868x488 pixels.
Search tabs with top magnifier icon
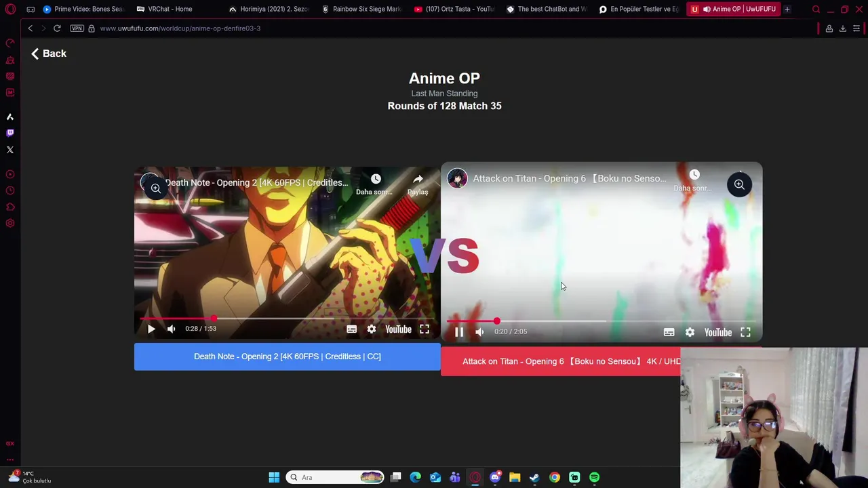point(816,9)
